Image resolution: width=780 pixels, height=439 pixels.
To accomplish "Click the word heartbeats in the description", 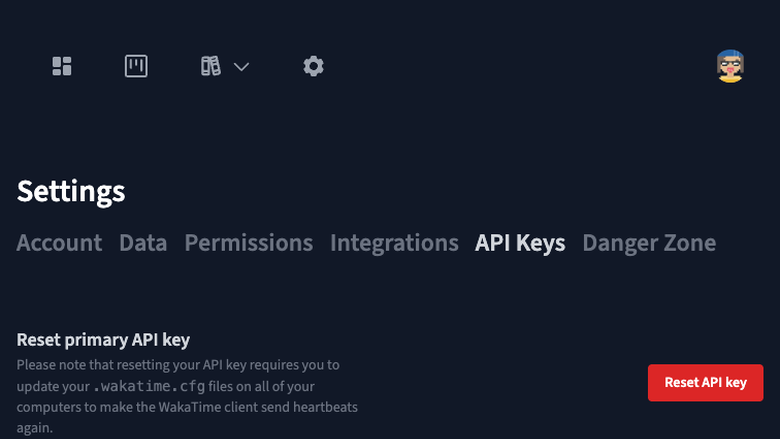I will click(325, 407).
